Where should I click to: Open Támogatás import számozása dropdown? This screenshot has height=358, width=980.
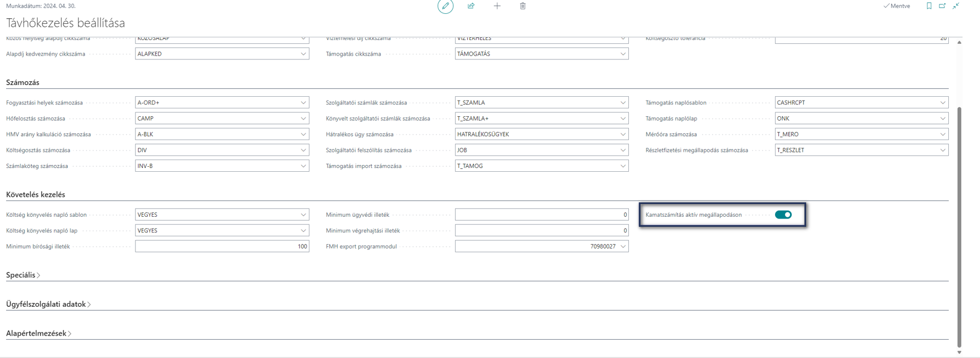[623, 166]
